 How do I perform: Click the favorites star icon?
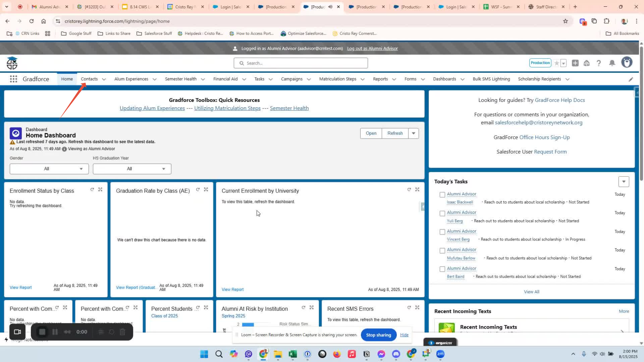pyautogui.click(x=557, y=63)
